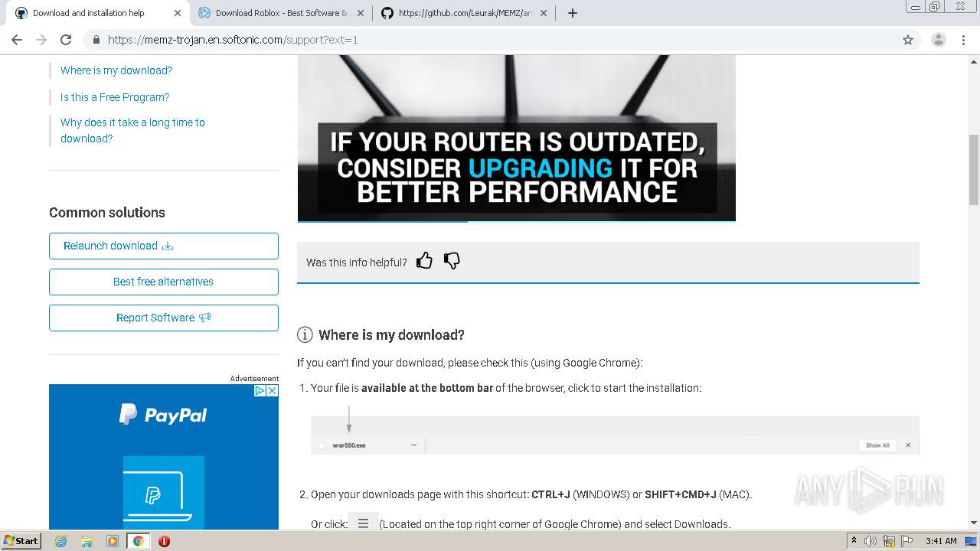
Task: Open the Opera icon in taskbar
Action: coord(164,541)
